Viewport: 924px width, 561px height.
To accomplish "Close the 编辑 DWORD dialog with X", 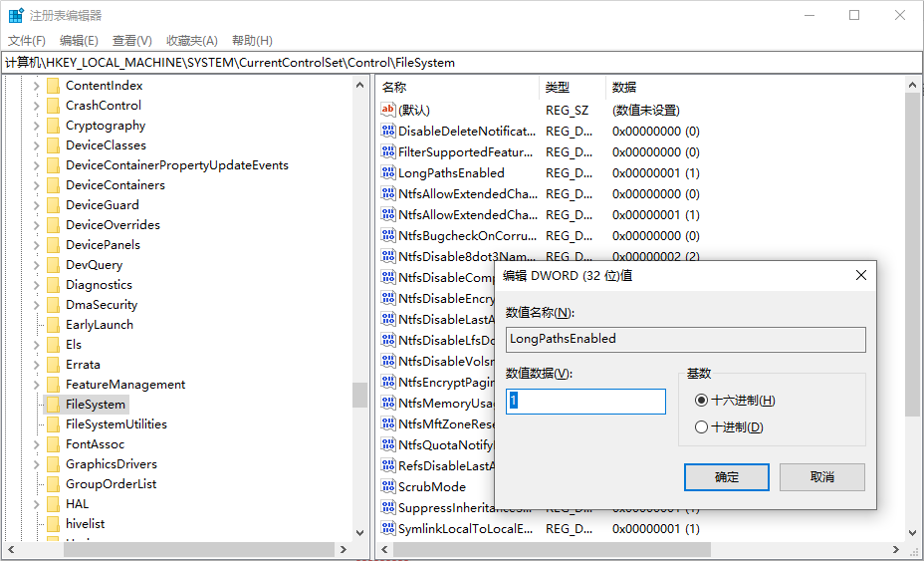I will tap(861, 275).
